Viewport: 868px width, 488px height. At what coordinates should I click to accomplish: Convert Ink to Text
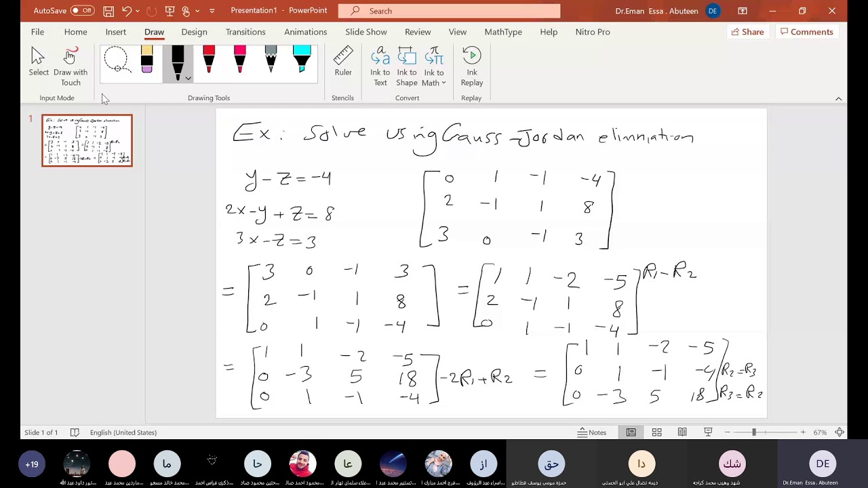[380, 66]
